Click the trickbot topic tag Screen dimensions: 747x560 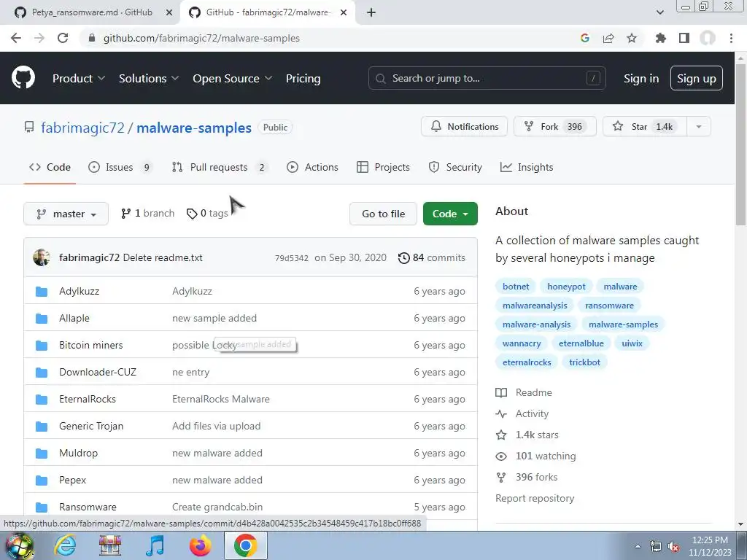tap(584, 362)
